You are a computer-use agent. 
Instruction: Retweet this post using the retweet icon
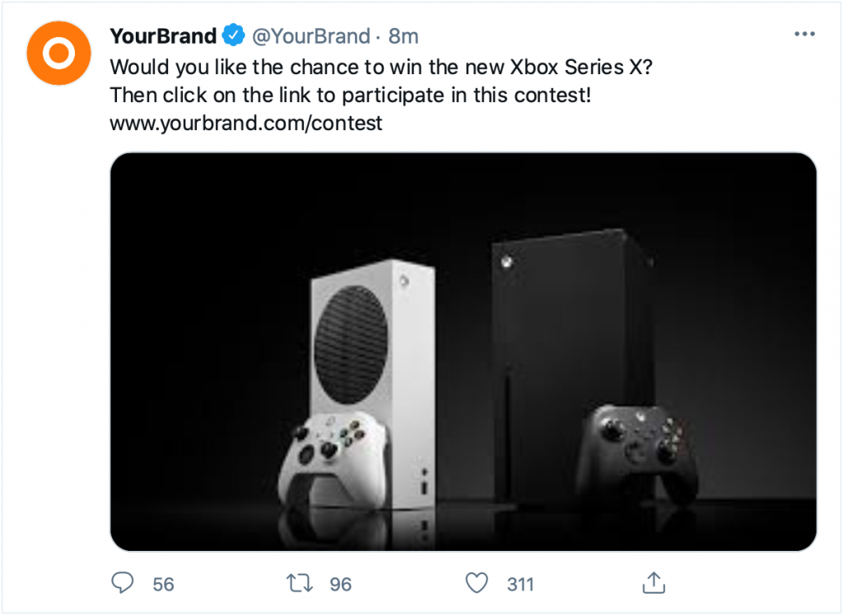click(299, 584)
